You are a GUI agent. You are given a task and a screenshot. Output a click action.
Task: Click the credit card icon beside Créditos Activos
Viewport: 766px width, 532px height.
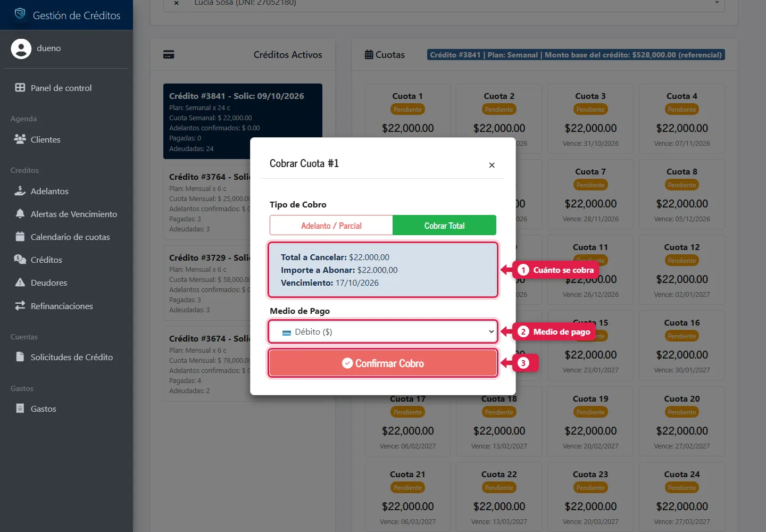(169, 55)
